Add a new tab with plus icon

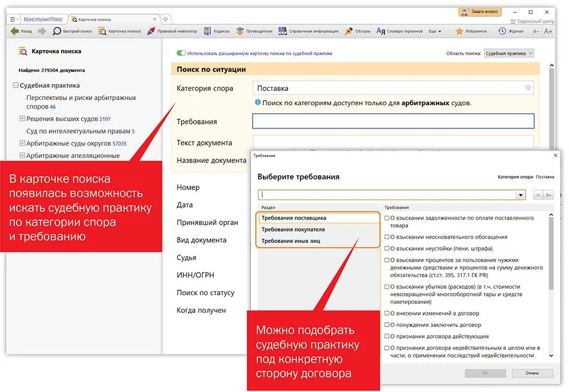coord(165,19)
